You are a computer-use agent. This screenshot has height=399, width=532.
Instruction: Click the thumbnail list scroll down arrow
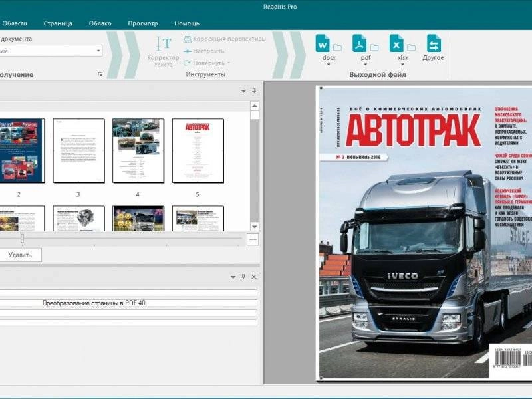click(255, 227)
